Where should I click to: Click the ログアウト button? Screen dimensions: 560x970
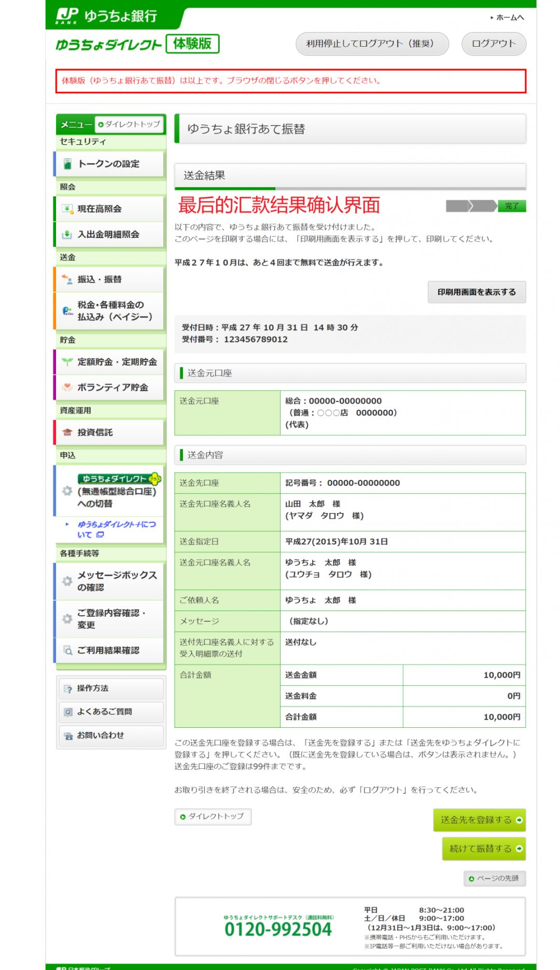(494, 44)
